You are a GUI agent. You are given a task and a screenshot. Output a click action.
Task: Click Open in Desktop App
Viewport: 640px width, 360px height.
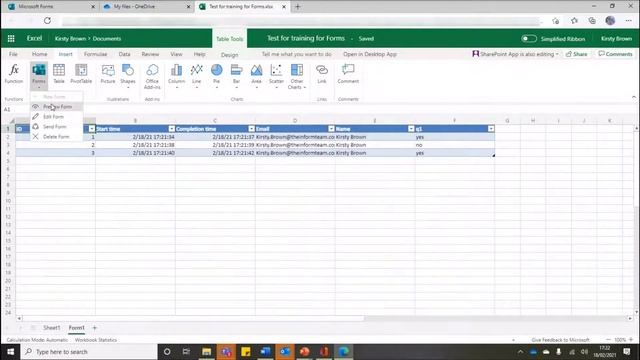click(370, 54)
